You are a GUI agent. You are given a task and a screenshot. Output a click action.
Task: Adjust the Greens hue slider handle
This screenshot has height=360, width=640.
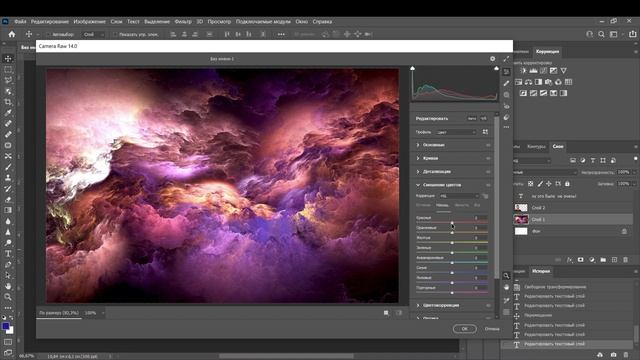(x=452, y=253)
